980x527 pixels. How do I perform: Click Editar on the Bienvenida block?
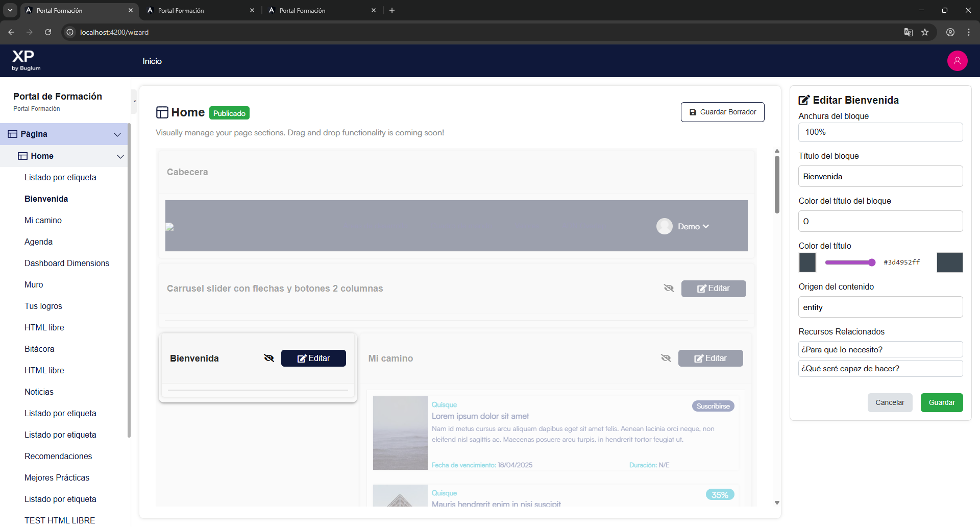tap(313, 358)
